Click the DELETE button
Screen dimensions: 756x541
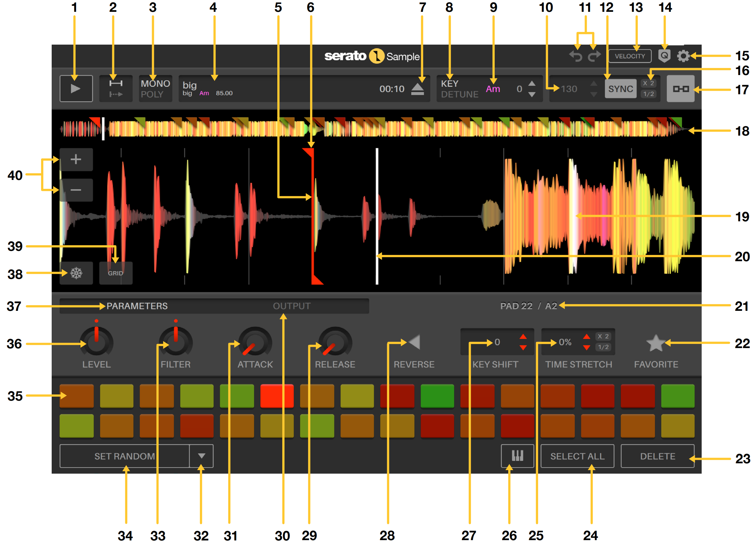[x=658, y=456]
